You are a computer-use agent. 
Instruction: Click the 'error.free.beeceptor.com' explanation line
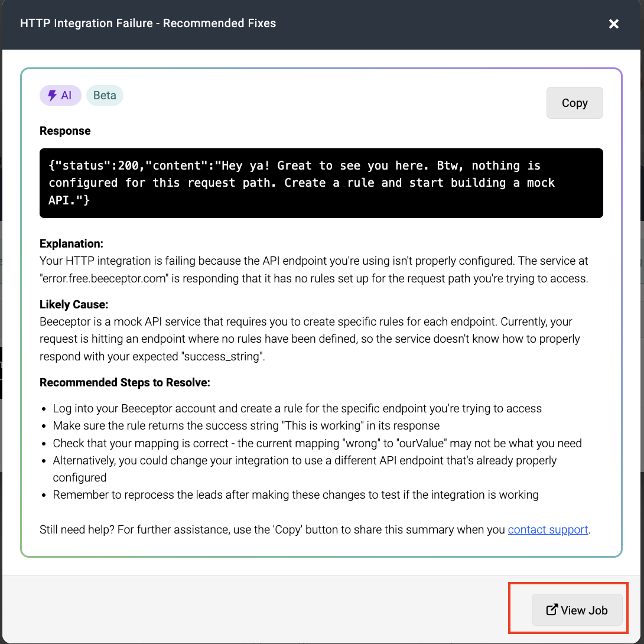(314, 278)
